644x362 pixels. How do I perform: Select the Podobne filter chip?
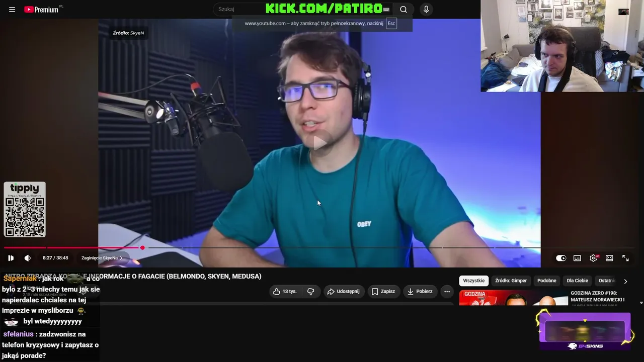[546, 281]
